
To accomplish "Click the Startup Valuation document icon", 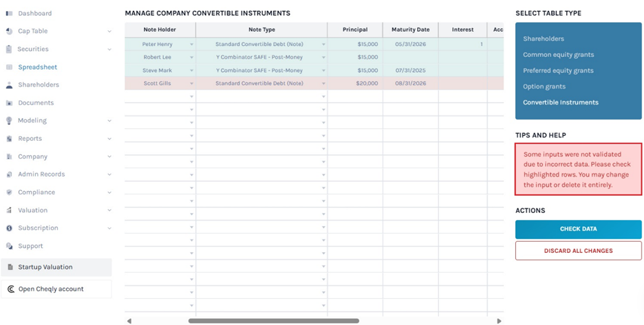I will coord(10,267).
